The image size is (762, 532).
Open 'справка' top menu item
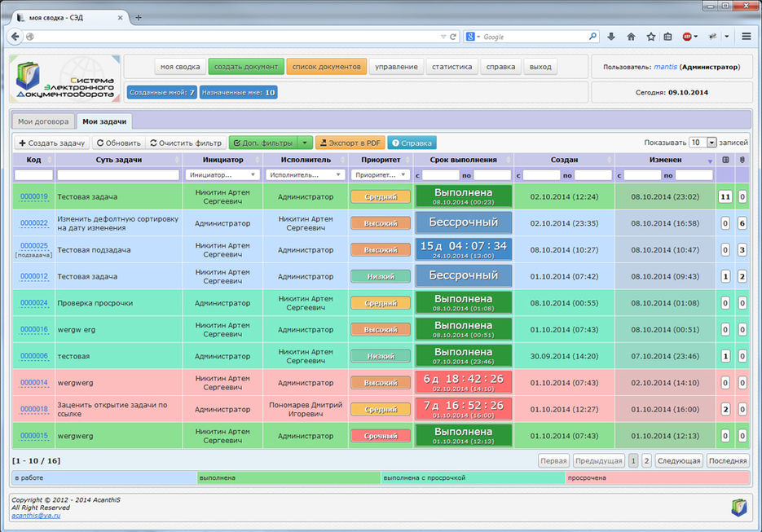tap(500, 67)
